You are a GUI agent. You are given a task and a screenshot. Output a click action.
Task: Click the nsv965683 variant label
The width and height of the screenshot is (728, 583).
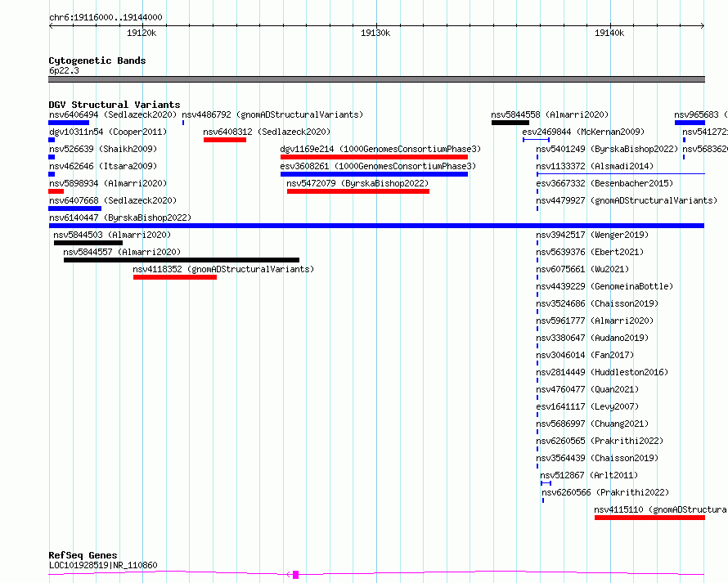coord(701,114)
